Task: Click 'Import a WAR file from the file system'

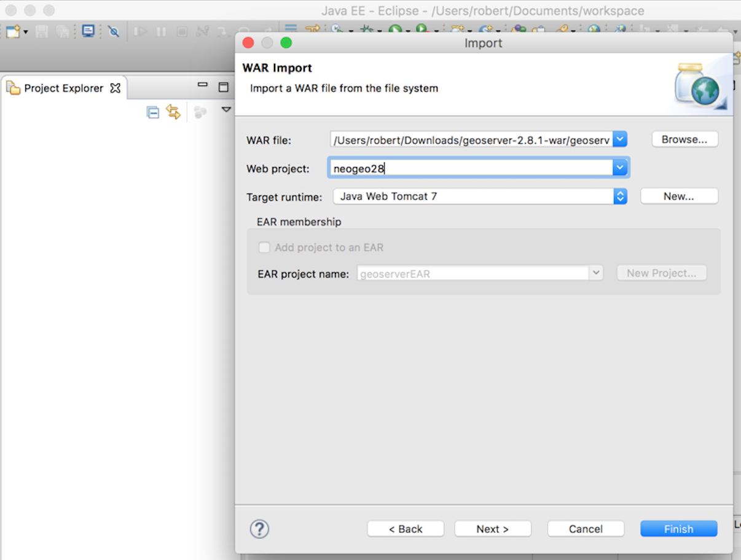Action: (x=344, y=88)
